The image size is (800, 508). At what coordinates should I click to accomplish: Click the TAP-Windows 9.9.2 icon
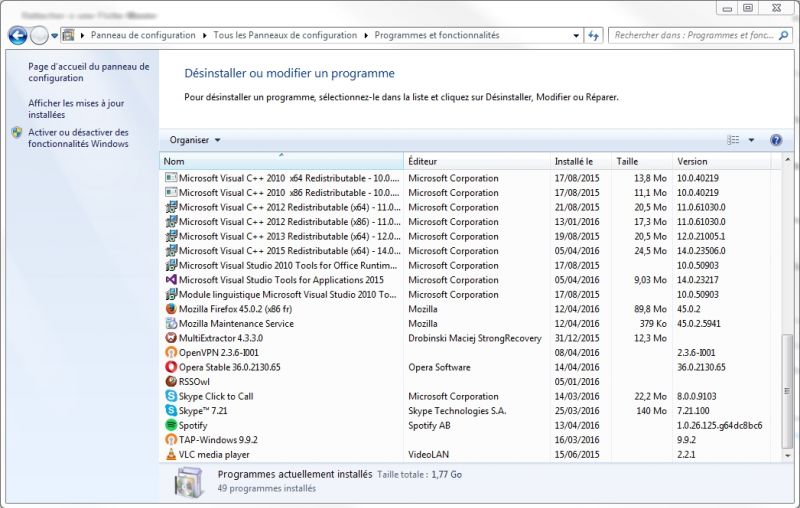[171, 440]
